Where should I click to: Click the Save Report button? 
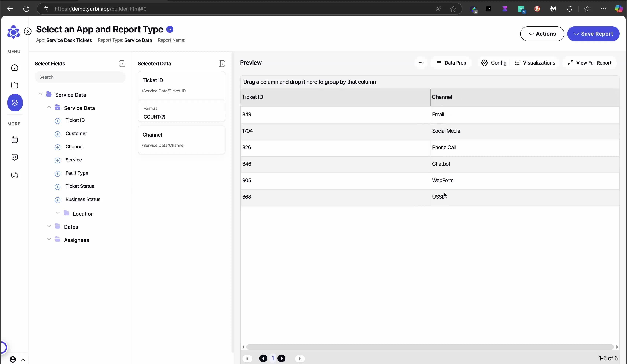[x=593, y=34]
